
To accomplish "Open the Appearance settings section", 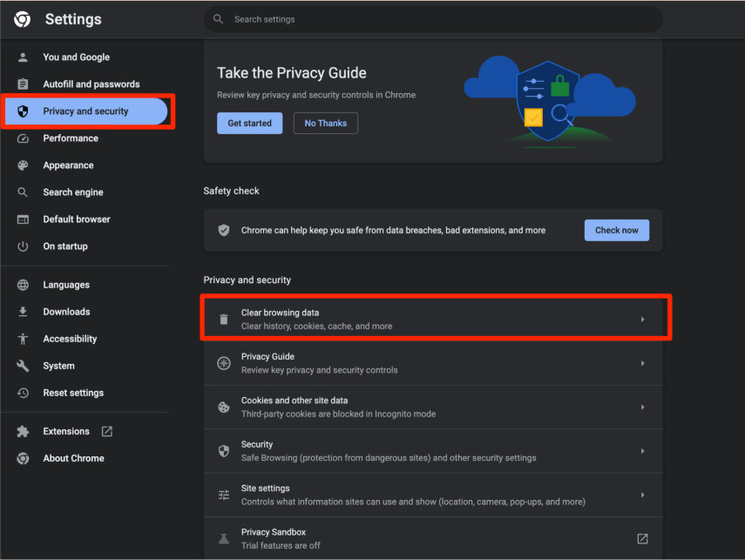I will coord(68,165).
